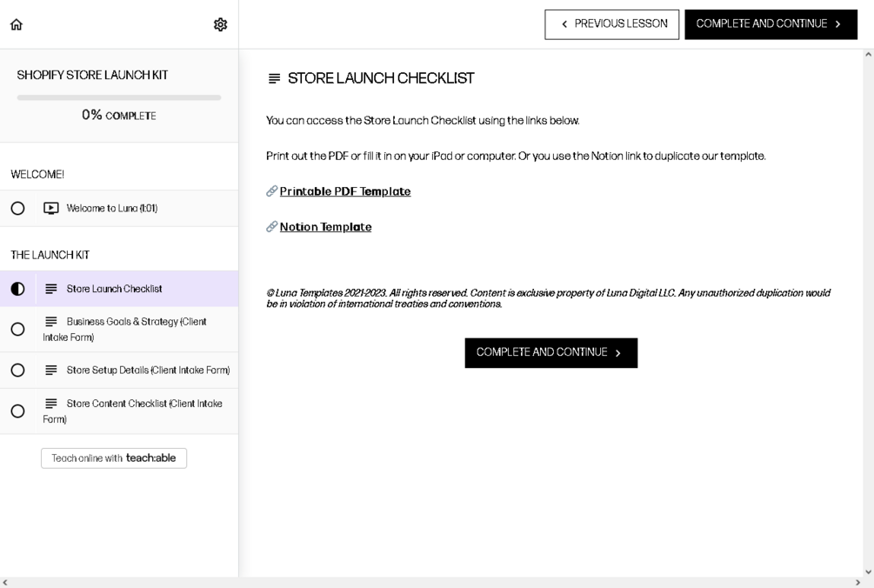Go back with Previous Lesson button
The width and height of the screenshot is (874, 588).
coord(611,24)
